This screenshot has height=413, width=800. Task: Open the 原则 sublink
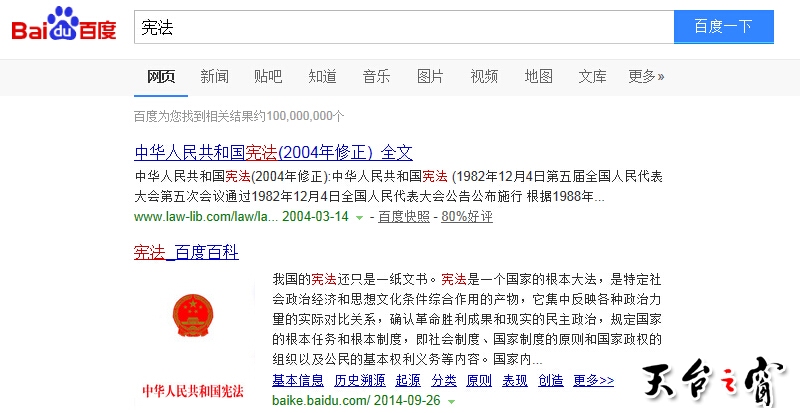tap(479, 380)
